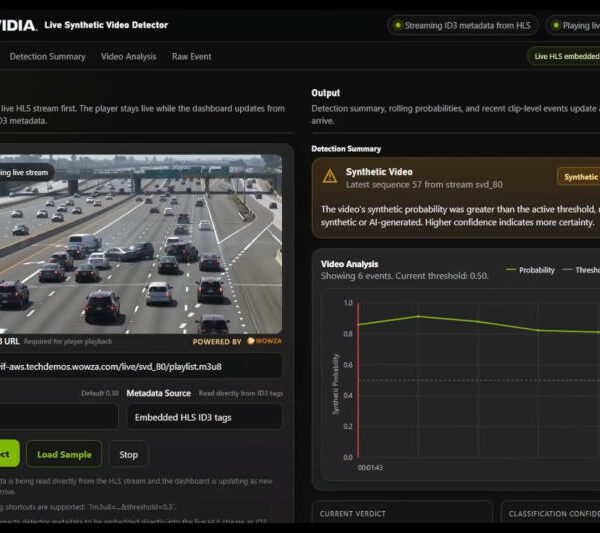Viewport: 600px width, 533px height.
Task: Click the Probability legend line marker
Action: (510, 270)
